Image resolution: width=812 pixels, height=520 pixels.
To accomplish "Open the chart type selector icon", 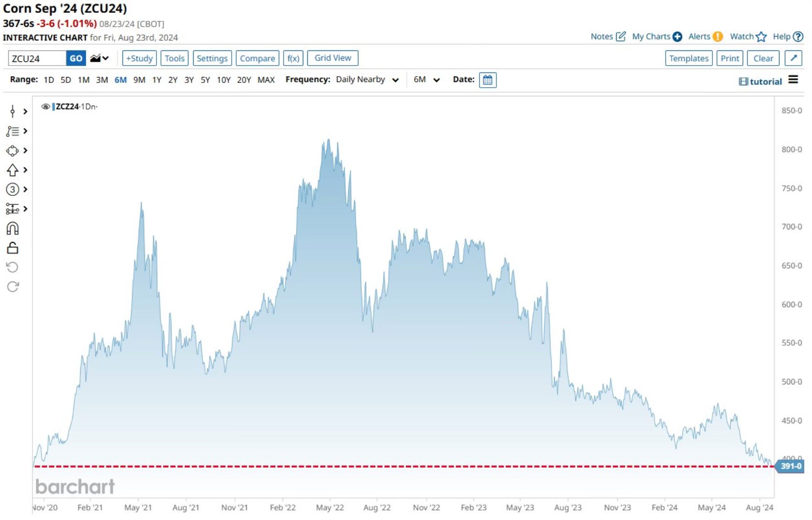I will (99, 58).
